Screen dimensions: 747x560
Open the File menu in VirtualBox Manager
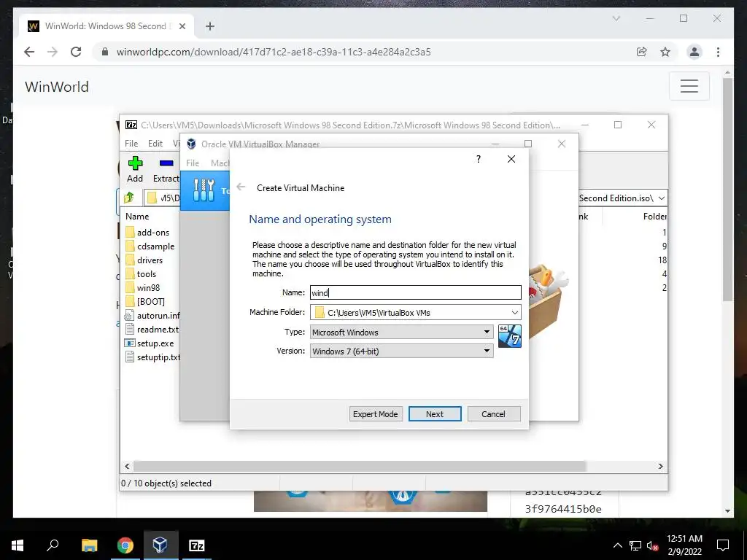193,163
